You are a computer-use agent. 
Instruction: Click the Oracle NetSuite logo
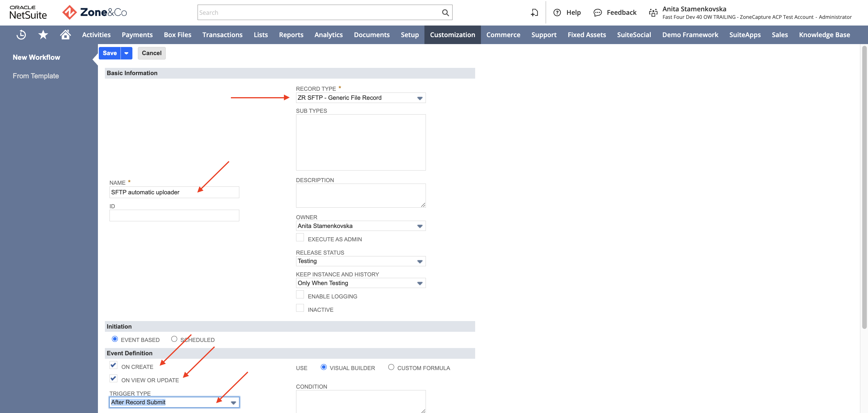point(28,12)
